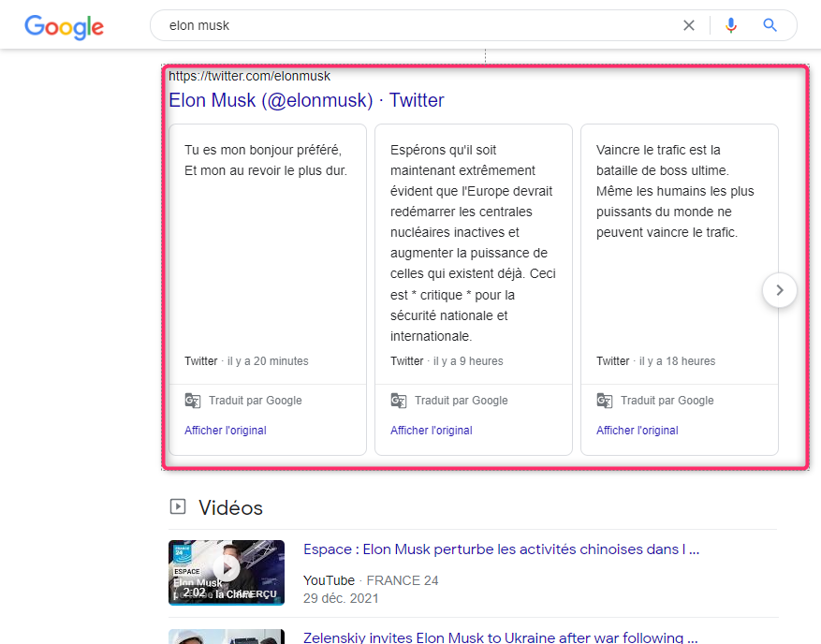Open tweet card 'Vaincre le trafic'

tap(679, 254)
